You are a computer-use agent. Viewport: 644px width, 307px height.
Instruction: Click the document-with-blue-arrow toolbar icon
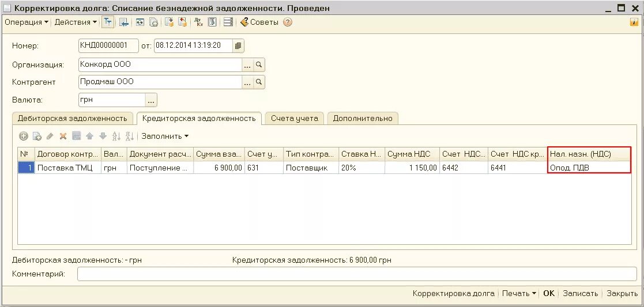coord(123,22)
